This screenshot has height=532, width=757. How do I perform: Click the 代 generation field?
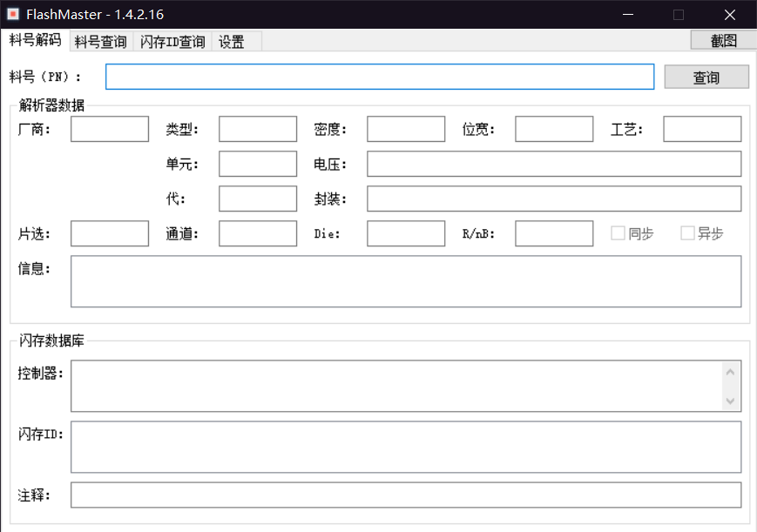pos(258,199)
